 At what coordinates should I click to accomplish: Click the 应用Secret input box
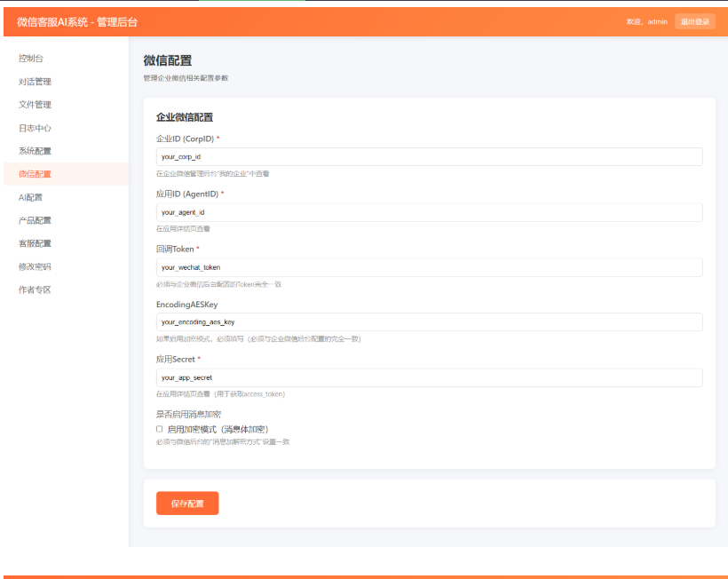[x=429, y=377]
